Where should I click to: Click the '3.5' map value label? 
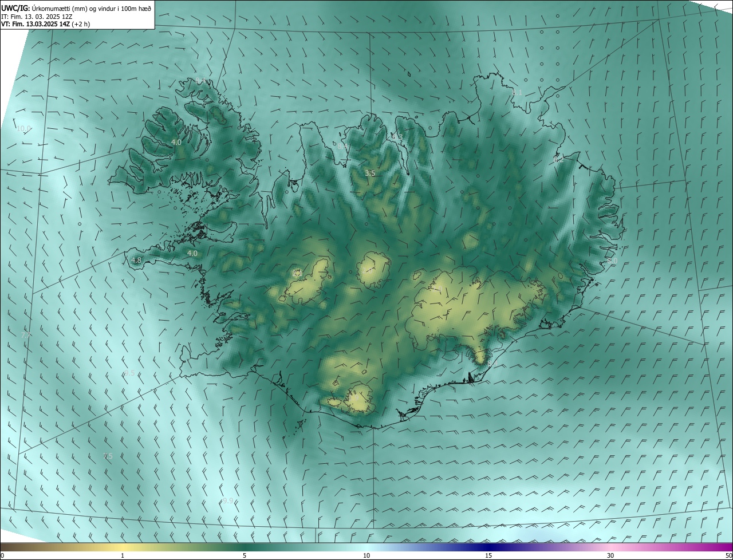(x=371, y=173)
